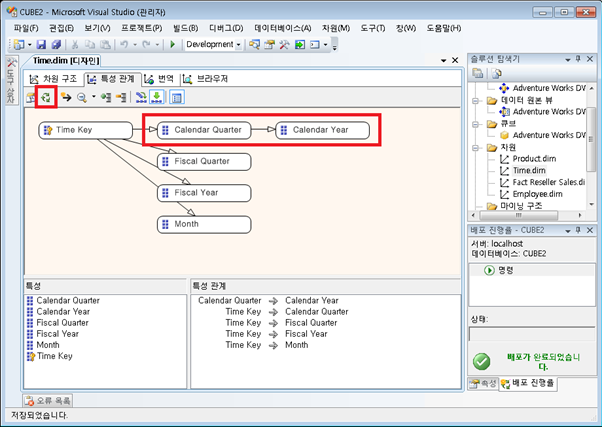Click the new project toolbar icon
Viewport: 602px width, 427px height.
[19, 45]
